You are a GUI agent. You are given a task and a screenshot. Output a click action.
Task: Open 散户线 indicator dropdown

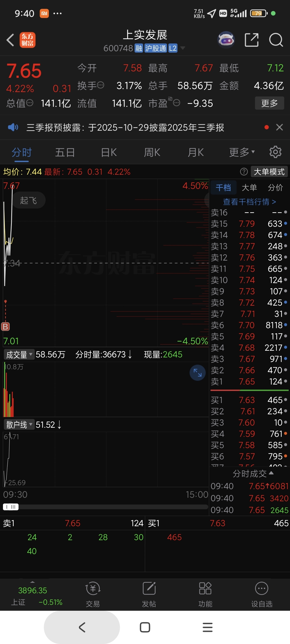pyautogui.click(x=19, y=425)
